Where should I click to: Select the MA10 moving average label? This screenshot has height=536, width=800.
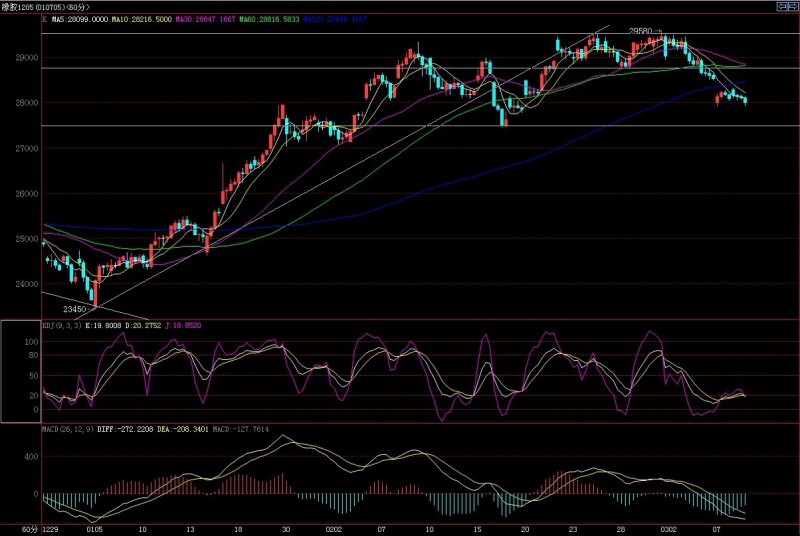coord(140,19)
